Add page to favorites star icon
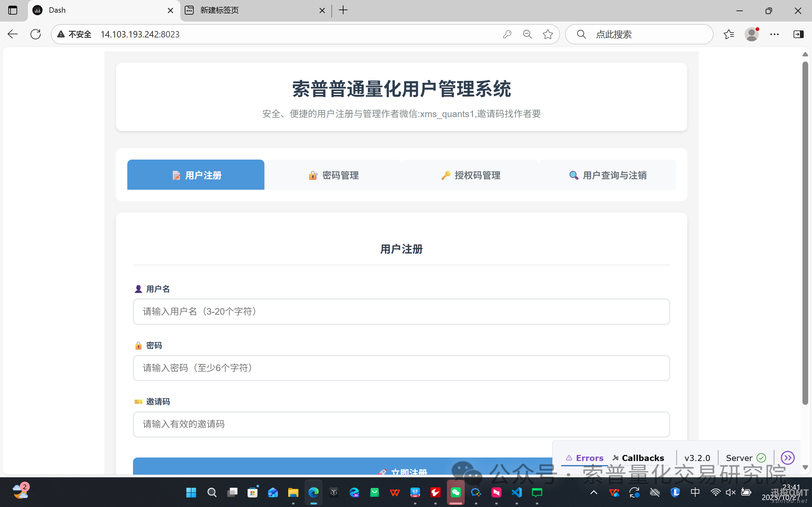812x507 pixels. coord(548,34)
